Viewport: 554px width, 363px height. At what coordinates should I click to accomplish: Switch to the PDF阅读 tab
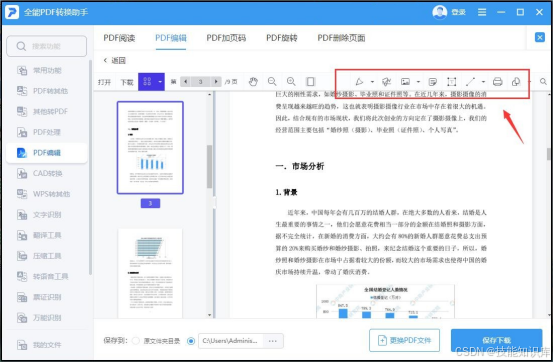[119, 38]
